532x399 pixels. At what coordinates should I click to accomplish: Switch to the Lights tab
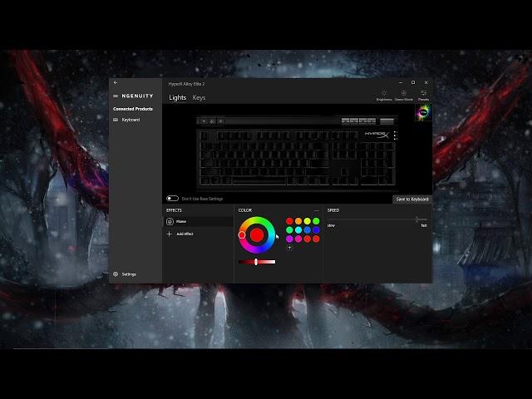[x=177, y=98]
